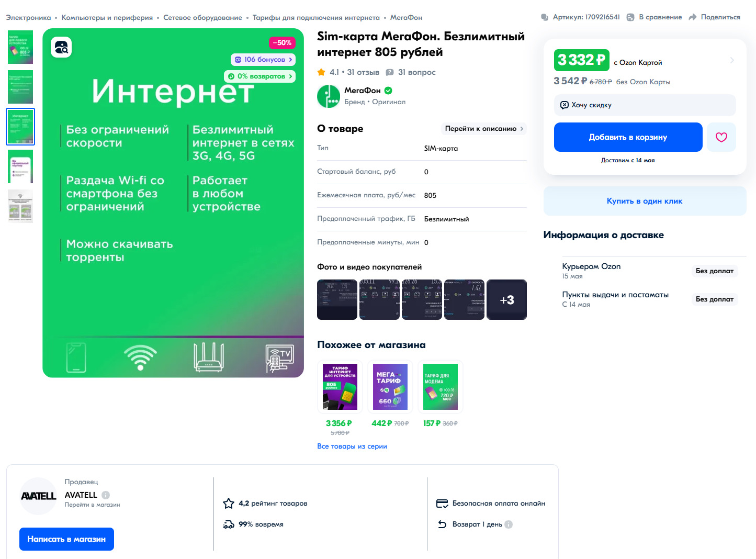Viewport: 756px width, 559px height.
Task: Open Сетевое оборудование breadcrumb
Action: coord(202,18)
